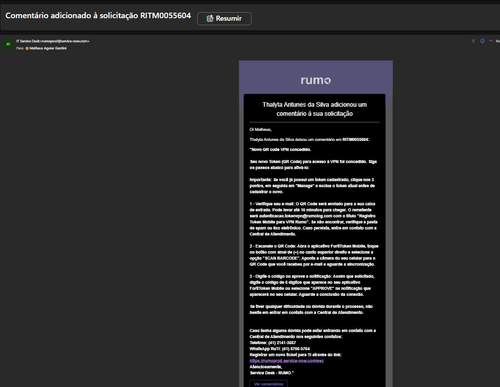Click the 'Service Desk - RUMO.' signature
This screenshot has width=500, height=387.
click(272, 373)
